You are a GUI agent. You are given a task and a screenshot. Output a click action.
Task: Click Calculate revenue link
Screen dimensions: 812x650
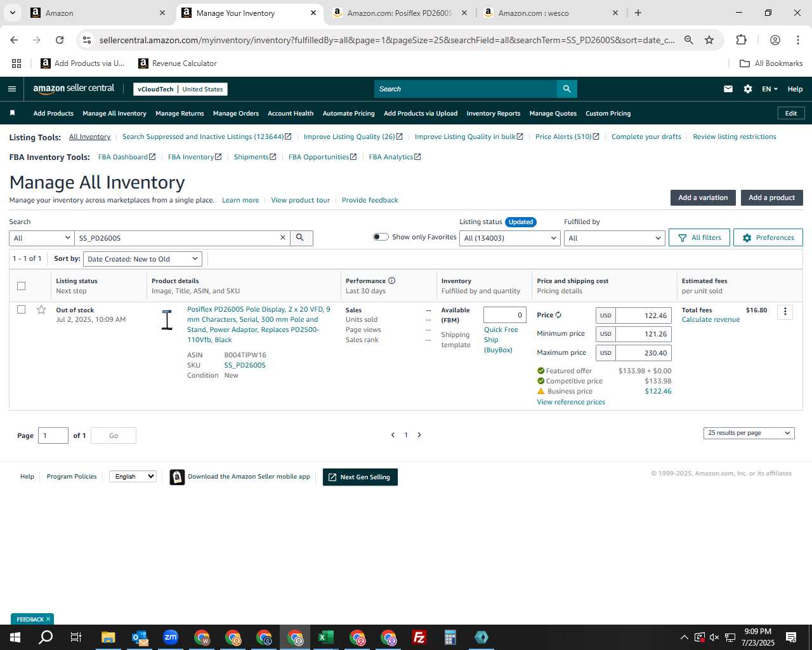tap(710, 319)
